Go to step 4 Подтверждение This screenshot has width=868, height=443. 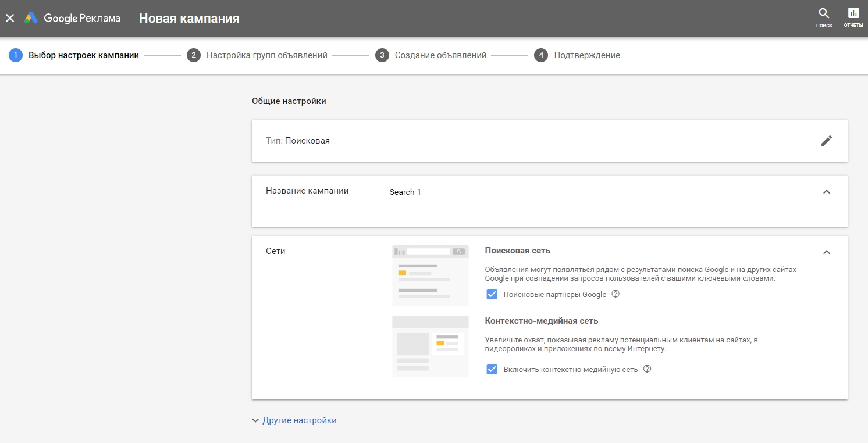click(x=577, y=55)
